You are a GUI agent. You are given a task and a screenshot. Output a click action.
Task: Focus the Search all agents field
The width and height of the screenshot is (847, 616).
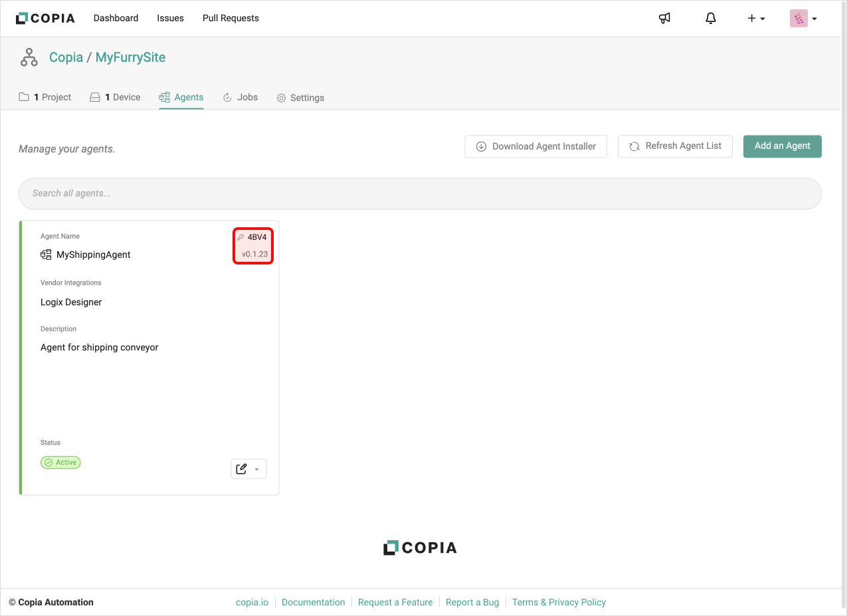click(420, 193)
